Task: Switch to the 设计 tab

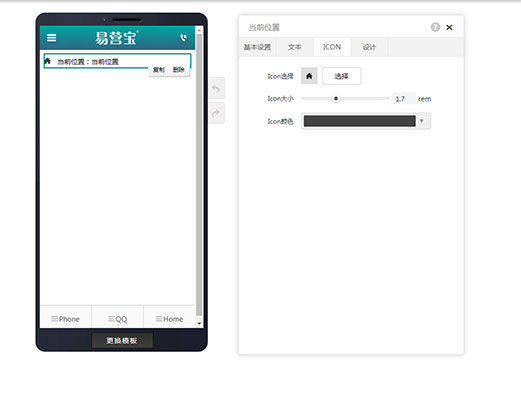Action: click(x=369, y=47)
